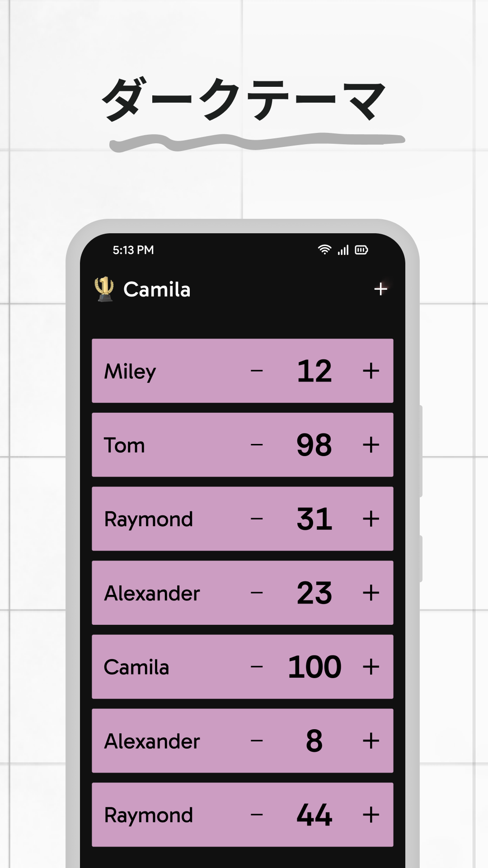488x868 pixels.
Task: Tap plus next to Camila's 100
Action: pyautogui.click(x=371, y=667)
